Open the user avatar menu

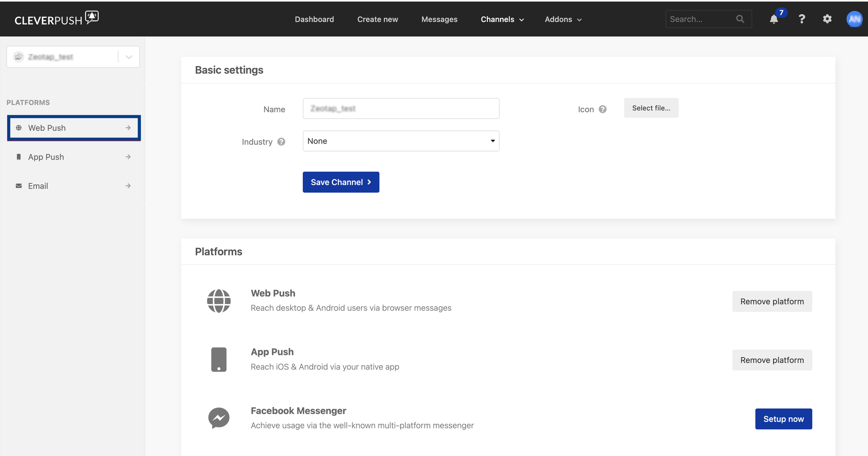[x=854, y=19]
